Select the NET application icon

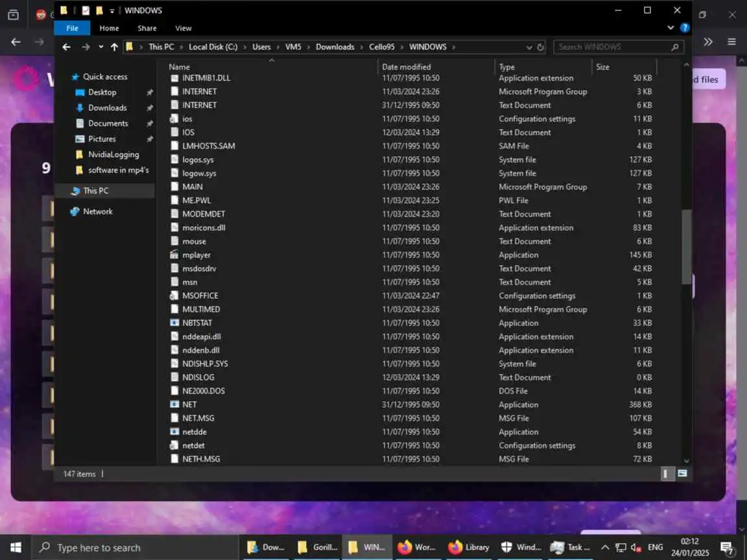174,404
